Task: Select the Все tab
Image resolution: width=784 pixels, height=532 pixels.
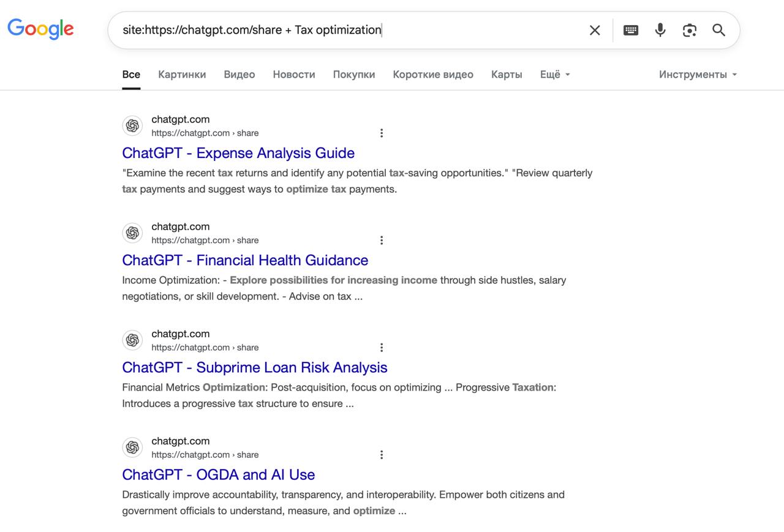Action: click(131, 75)
